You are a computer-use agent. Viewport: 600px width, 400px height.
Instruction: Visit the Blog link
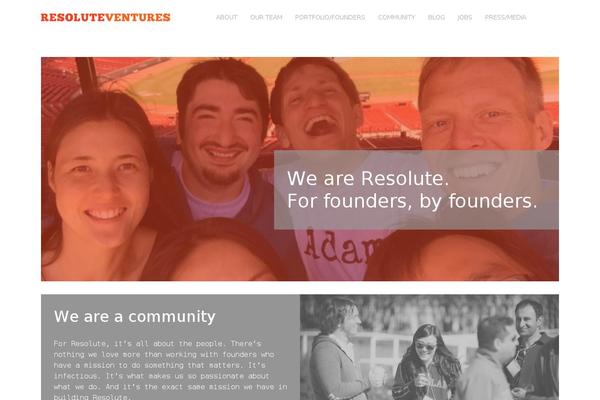pyautogui.click(x=436, y=18)
